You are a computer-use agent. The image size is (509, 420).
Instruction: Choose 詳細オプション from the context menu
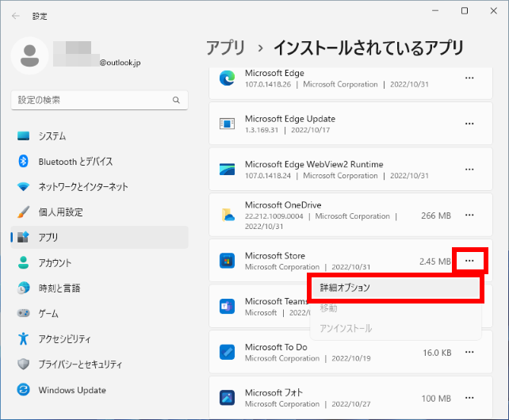[396, 288]
